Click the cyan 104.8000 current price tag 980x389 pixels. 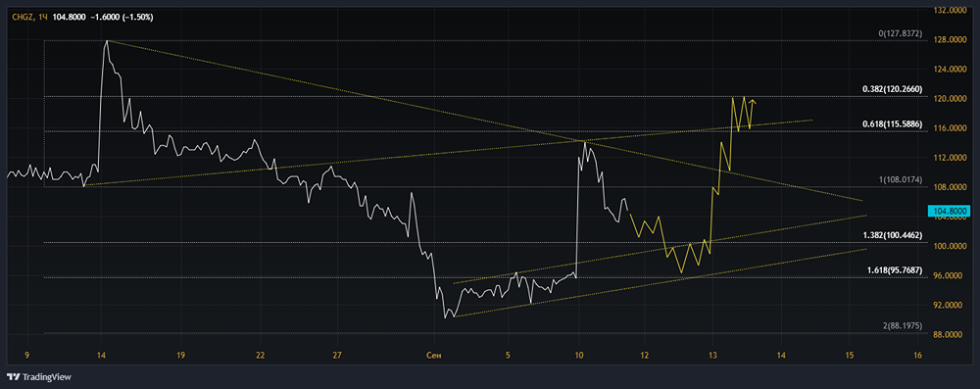click(950, 212)
